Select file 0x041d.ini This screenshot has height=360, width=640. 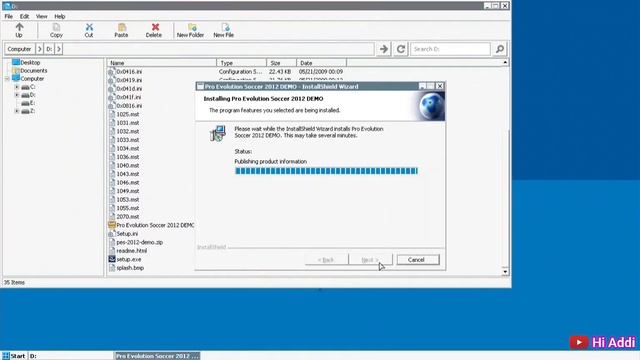pyautogui.click(x=125, y=89)
